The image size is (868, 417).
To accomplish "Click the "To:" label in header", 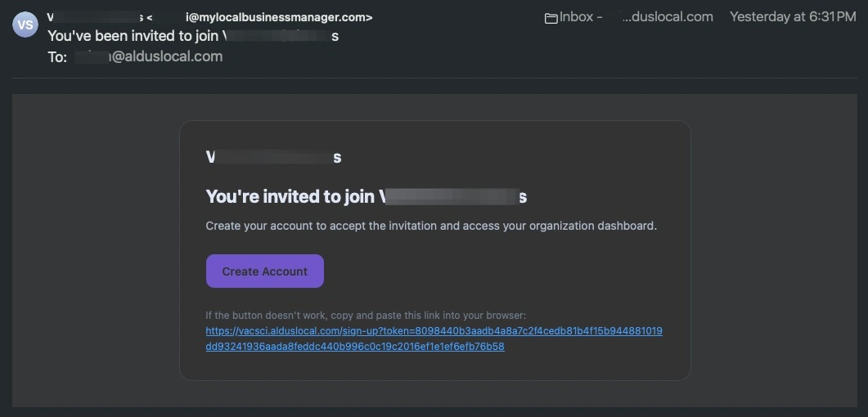I will tap(57, 57).
